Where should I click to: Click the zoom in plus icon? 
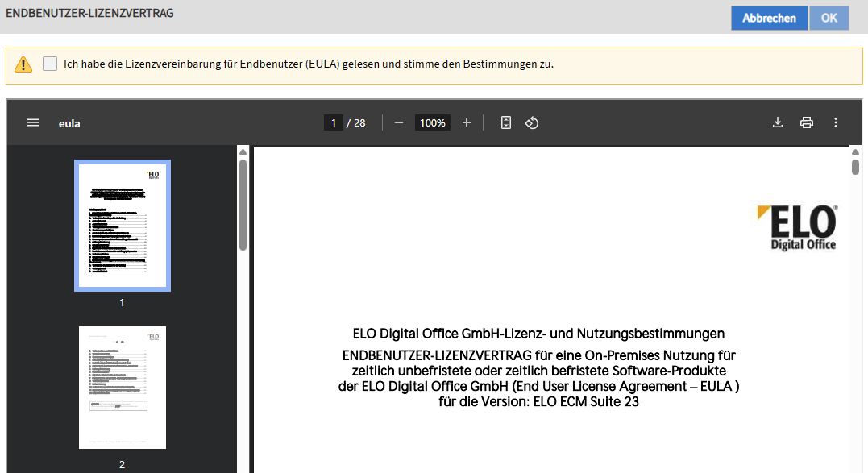pos(467,122)
